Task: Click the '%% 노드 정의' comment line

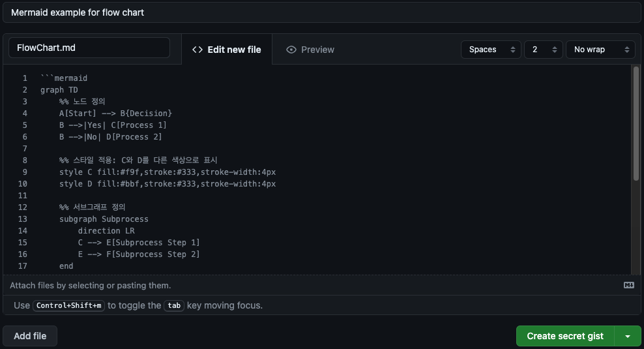Action: pos(82,102)
